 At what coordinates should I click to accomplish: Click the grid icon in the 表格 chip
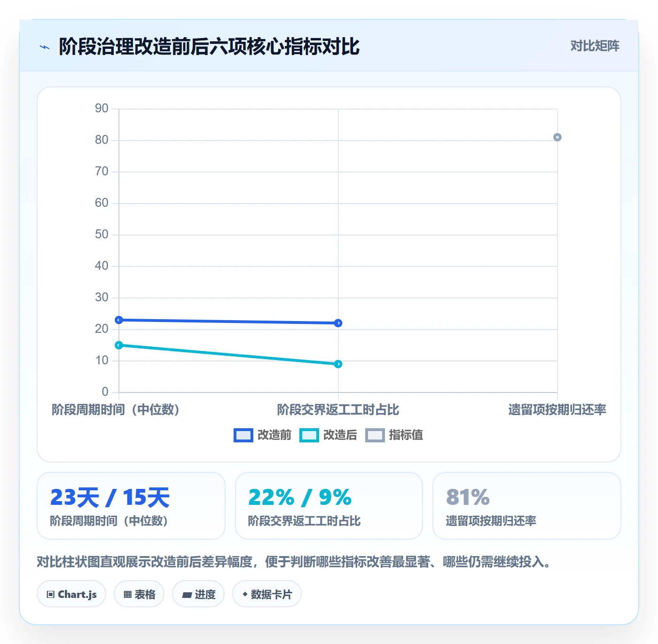point(127,595)
